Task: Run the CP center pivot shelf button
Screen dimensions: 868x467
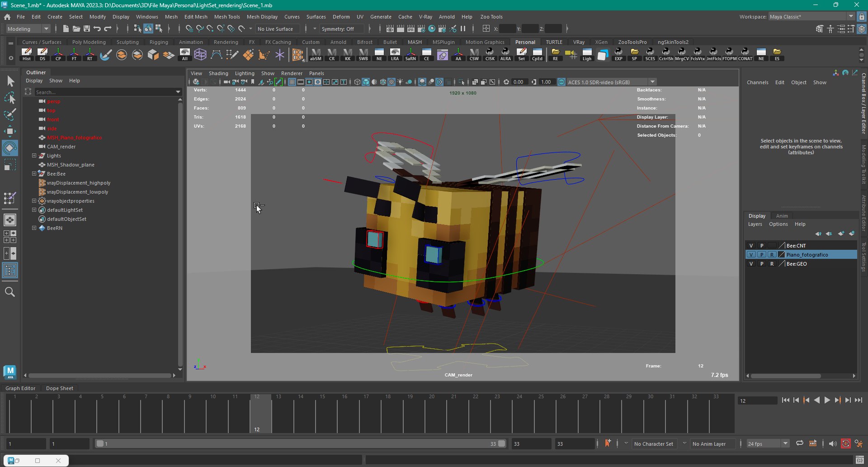Action: 58,54
